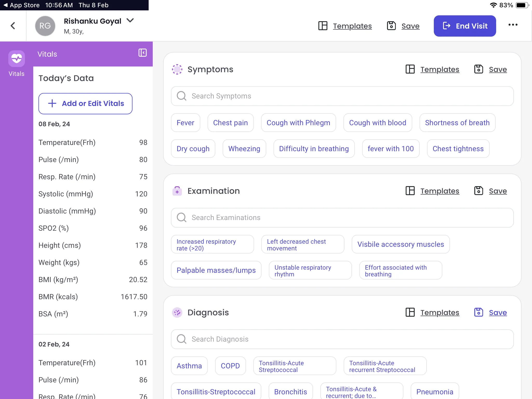Image resolution: width=532 pixels, height=399 pixels.
Task: Select the Chest tightness chip
Action: (458, 149)
